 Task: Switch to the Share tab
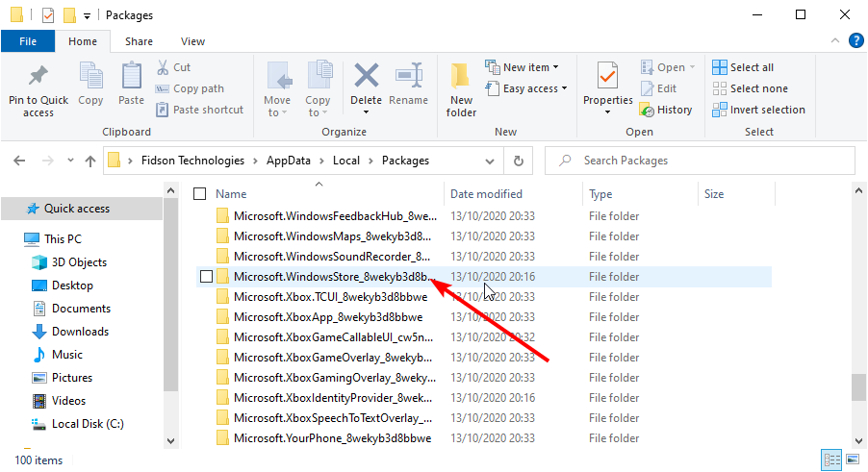[139, 41]
